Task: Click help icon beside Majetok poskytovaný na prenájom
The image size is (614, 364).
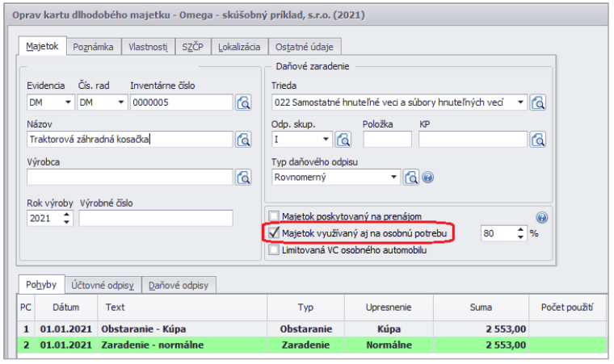Action: pos(541,217)
